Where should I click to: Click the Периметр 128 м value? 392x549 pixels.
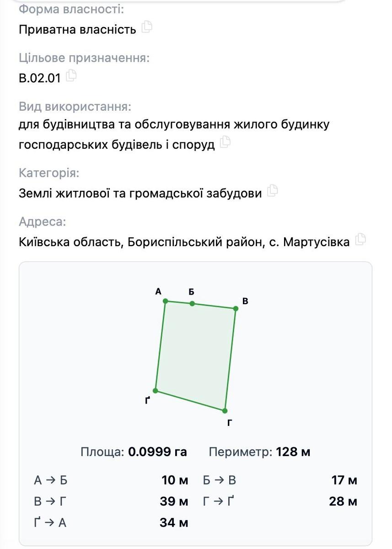293,452
